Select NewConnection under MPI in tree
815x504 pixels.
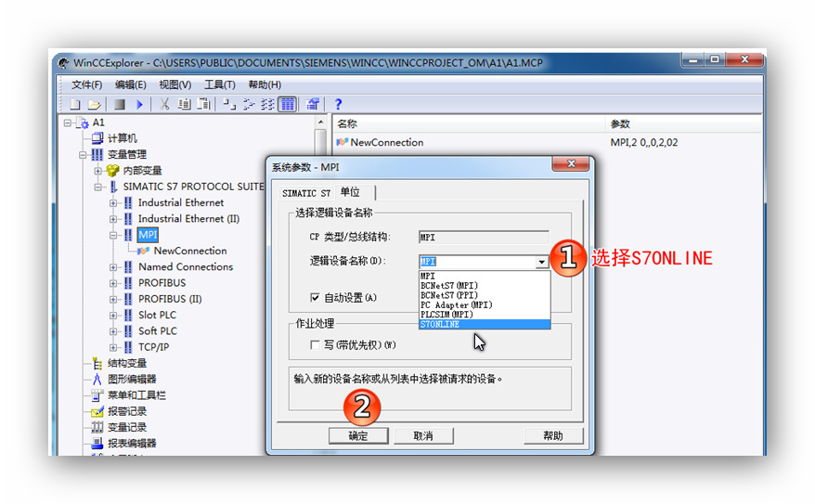190,251
